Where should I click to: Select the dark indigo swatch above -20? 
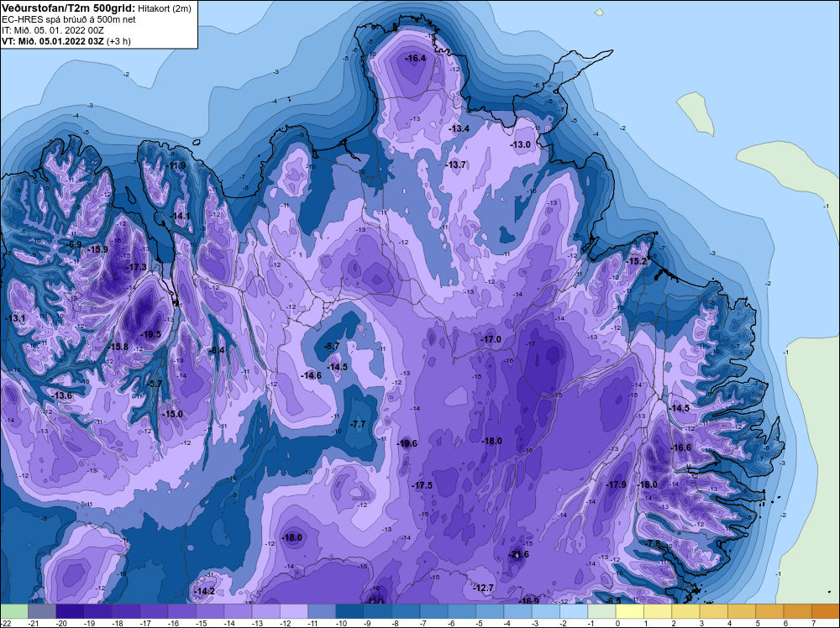pyautogui.click(x=70, y=611)
